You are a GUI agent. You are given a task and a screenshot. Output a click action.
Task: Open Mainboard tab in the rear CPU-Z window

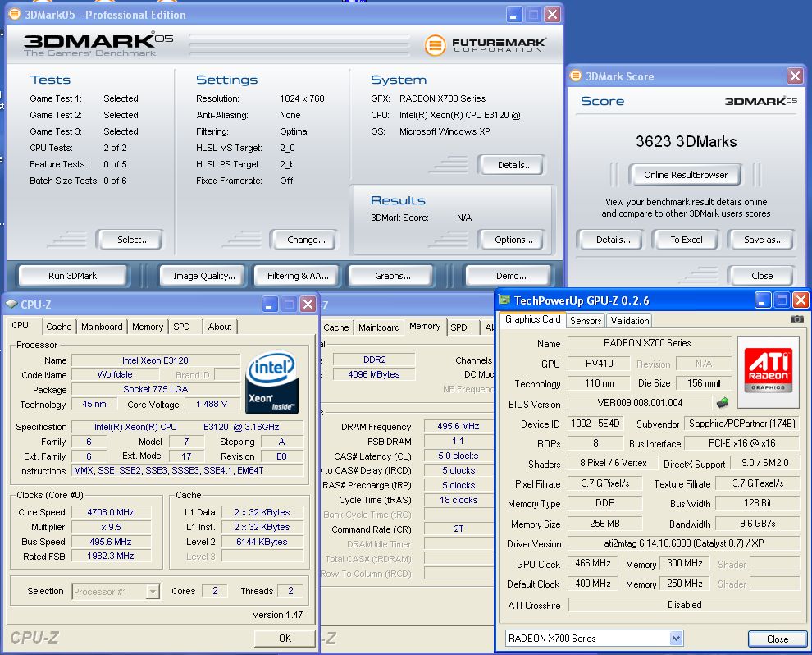click(379, 327)
